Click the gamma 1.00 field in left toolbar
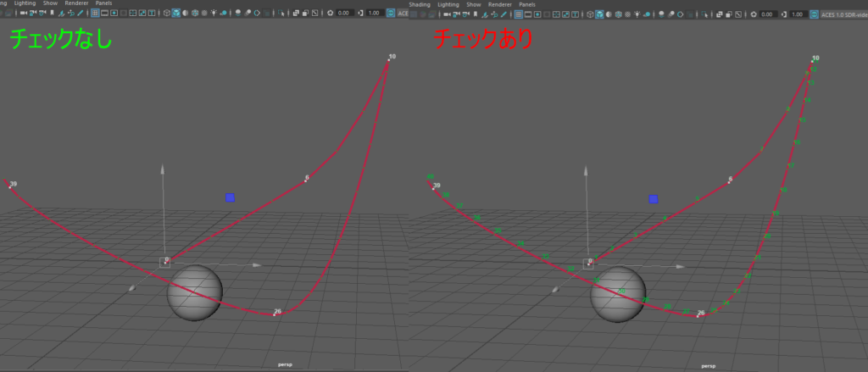This screenshot has width=868, height=372. point(373,14)
